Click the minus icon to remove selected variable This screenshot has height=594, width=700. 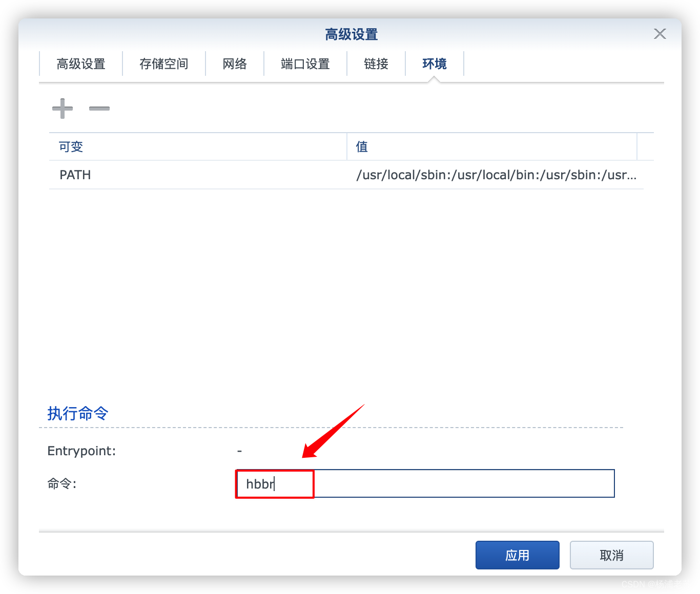[x=99, y=109]
